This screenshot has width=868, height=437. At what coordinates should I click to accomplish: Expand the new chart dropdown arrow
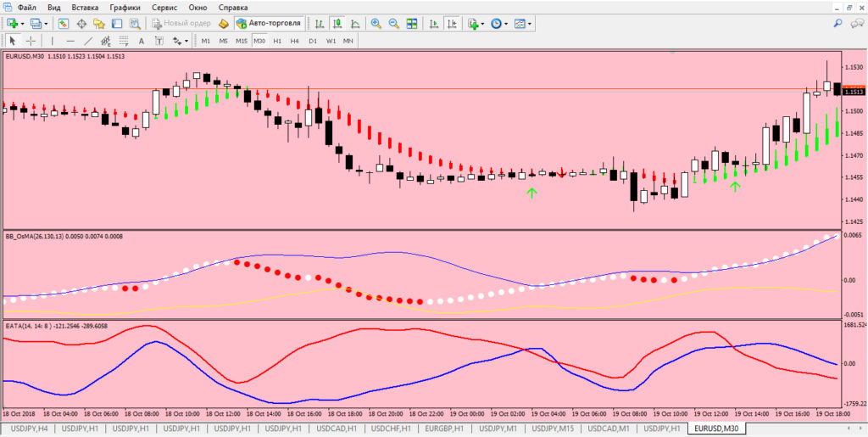23,24
